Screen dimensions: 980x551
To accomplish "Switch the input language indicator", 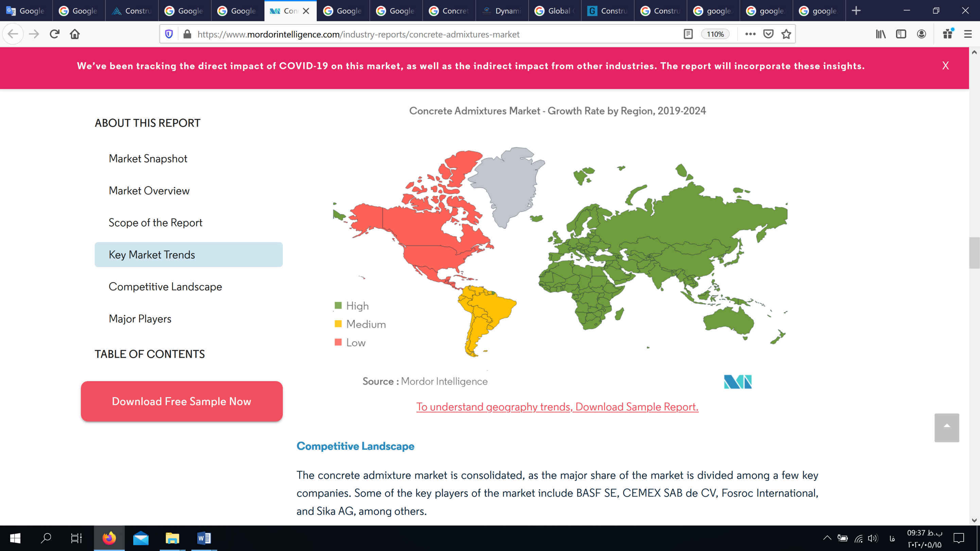I will 892,538.
